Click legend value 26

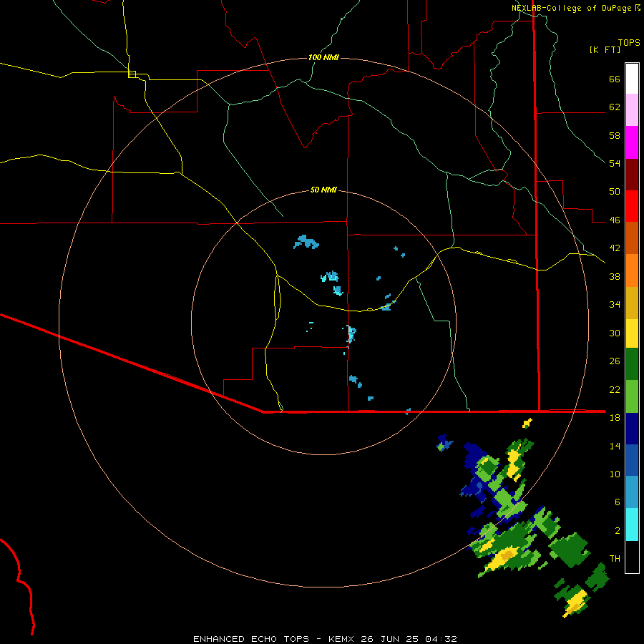615,361
